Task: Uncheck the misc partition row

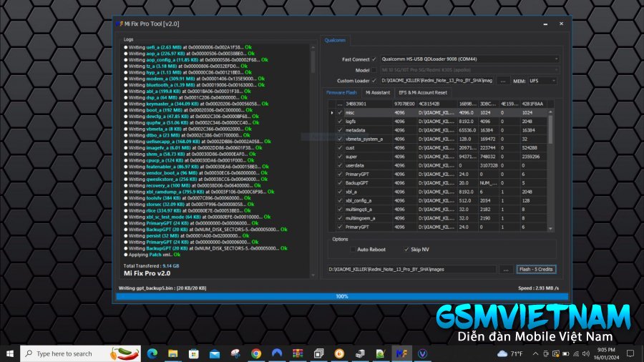Action: [x=340, y=112]
